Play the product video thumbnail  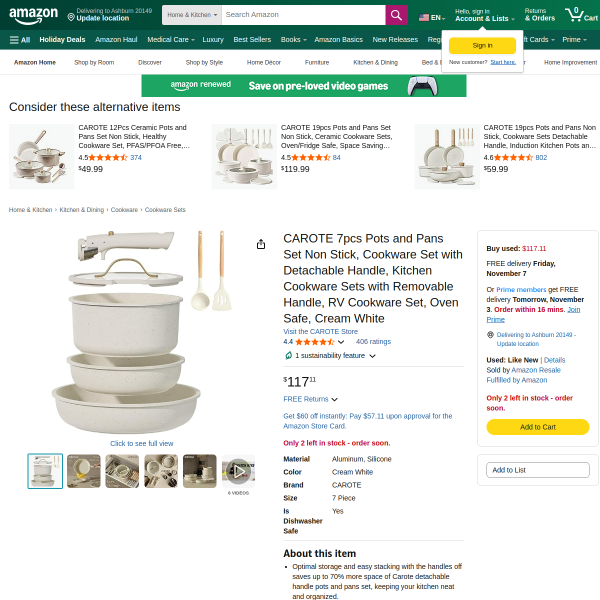coord(238,471)
